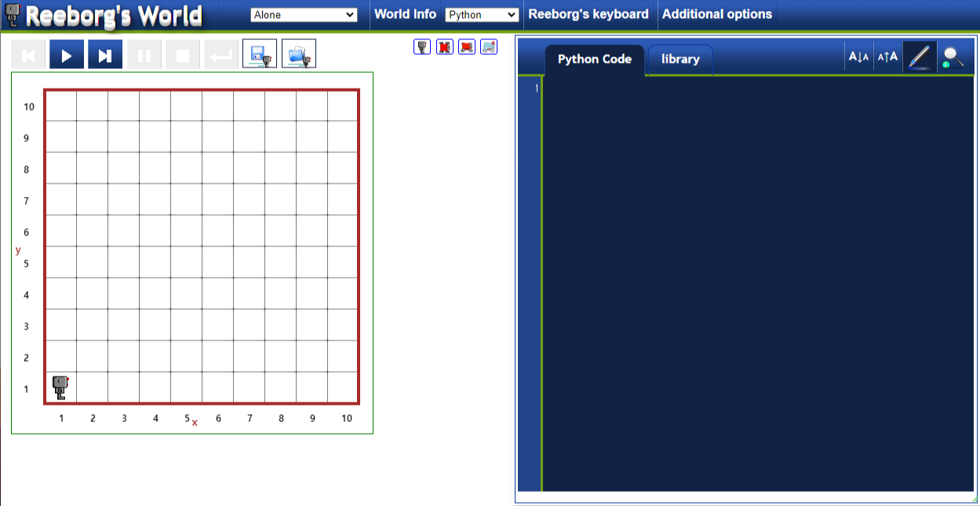Screen dimensions: 980x506
Task: Click the Run (play) program button
Action: (x=67, y=55)
